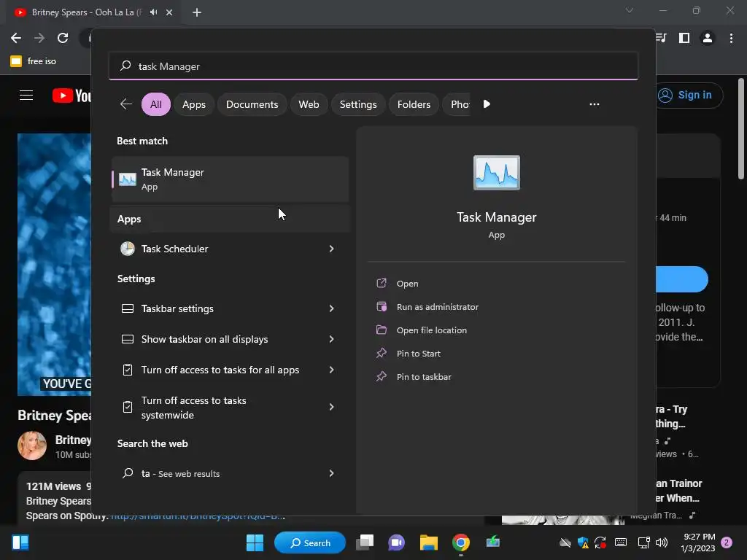This screenshot has width=747, height=560.
Task: Open a new Chrome tab
Action: point(197,12)
